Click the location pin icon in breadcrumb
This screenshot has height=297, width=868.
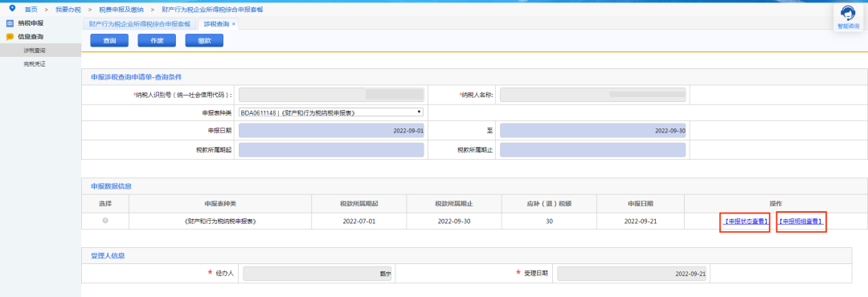coord(13,8)
